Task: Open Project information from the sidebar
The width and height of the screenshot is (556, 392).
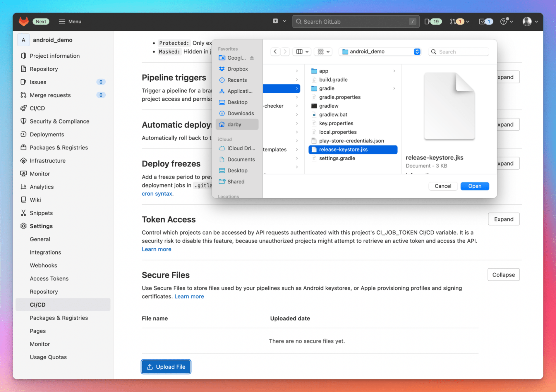Action: 54,56
